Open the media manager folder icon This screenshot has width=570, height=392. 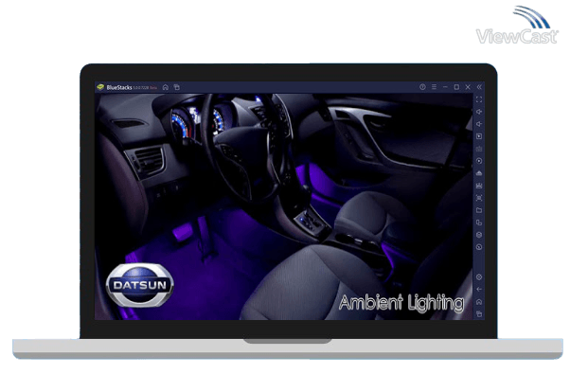pos(479,210)
